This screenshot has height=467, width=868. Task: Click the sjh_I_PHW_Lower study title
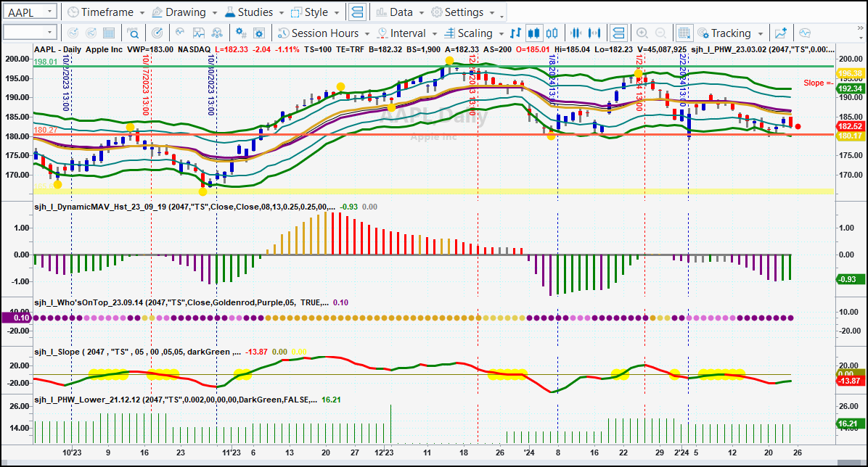[176, 400]
